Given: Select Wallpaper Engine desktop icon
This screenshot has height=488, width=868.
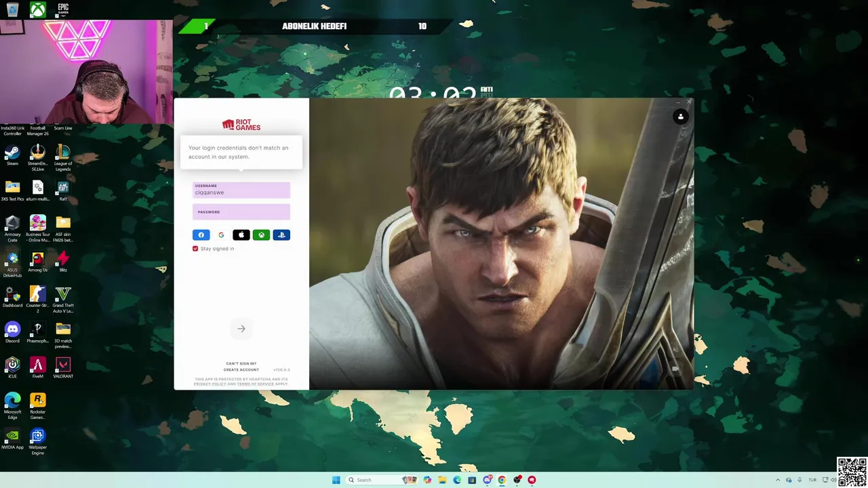Looking at the screenshot, I should coord(37,441).
